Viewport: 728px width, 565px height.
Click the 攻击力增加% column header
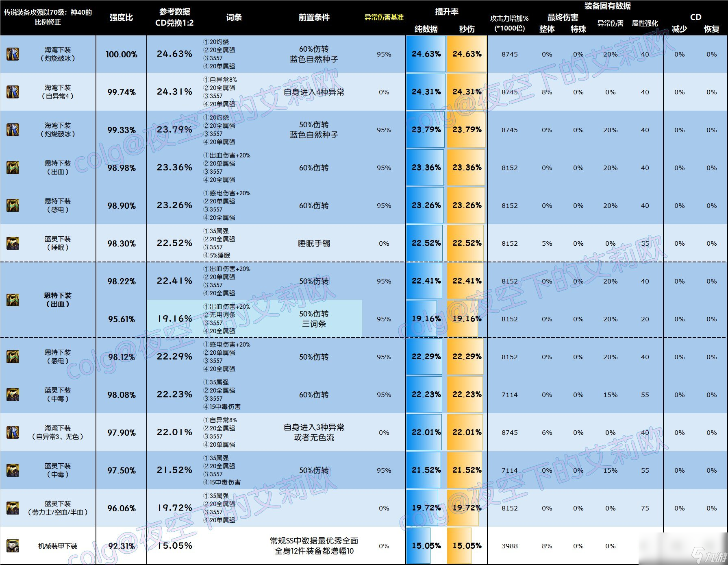(509, 23)
